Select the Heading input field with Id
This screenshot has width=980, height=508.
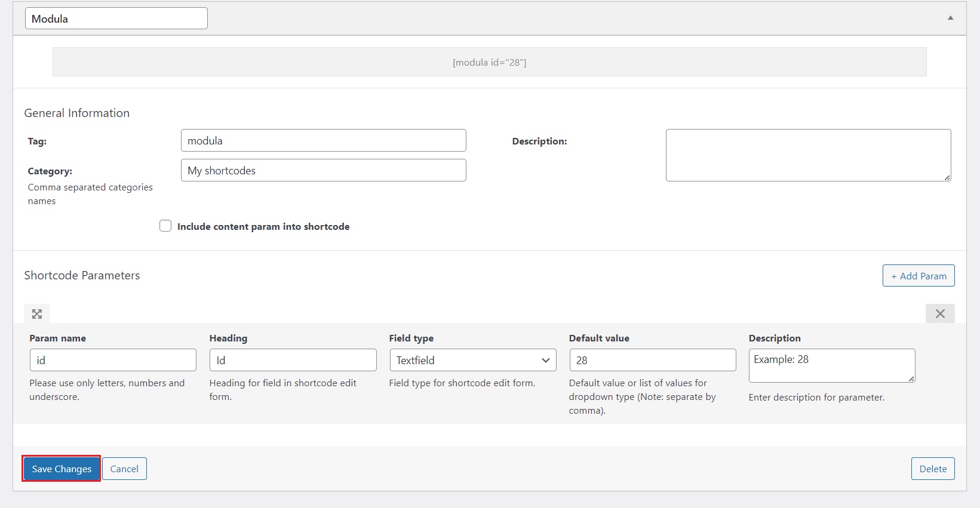click(x=293, y=360)
